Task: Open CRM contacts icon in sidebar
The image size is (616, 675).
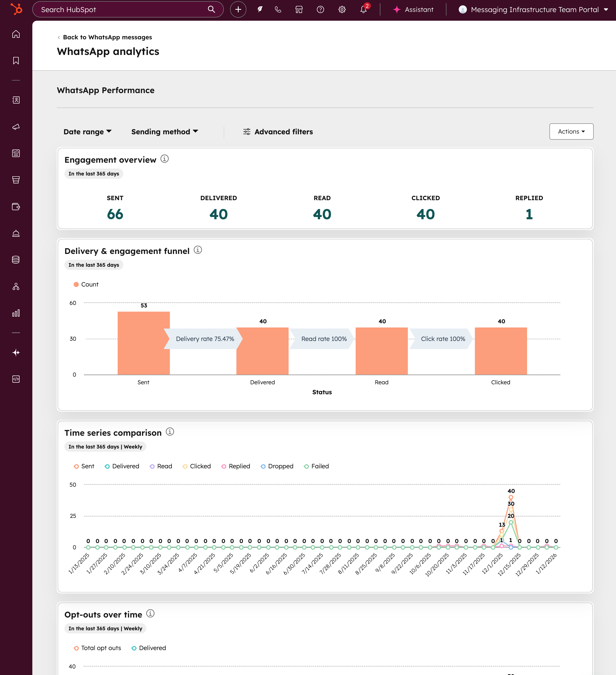Action: point(16,100)
